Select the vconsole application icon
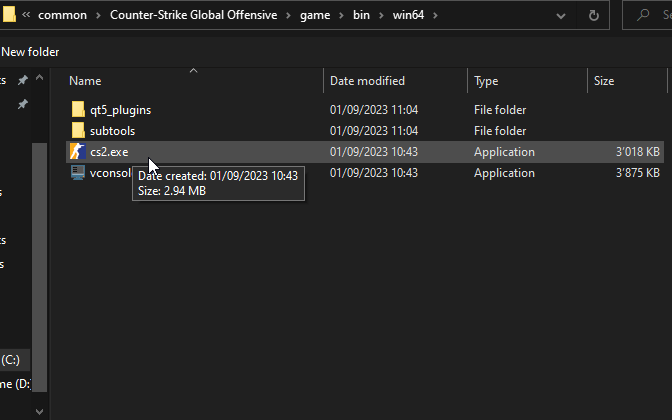The image size is (672, 420). [78, 173]
